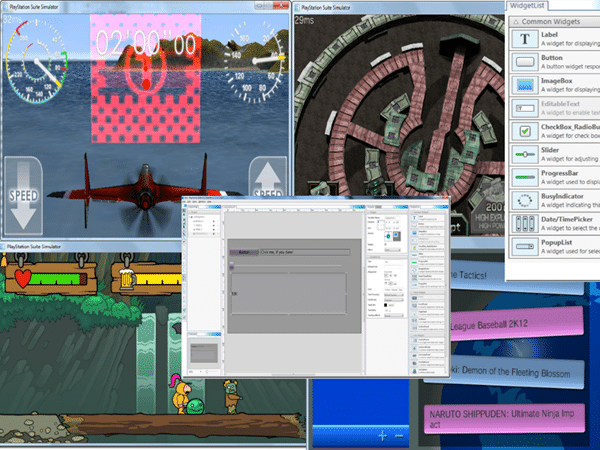Select the NARUTO SHIPPUDEN Ultimate Ninja Impact entry

tap(504, 419)
